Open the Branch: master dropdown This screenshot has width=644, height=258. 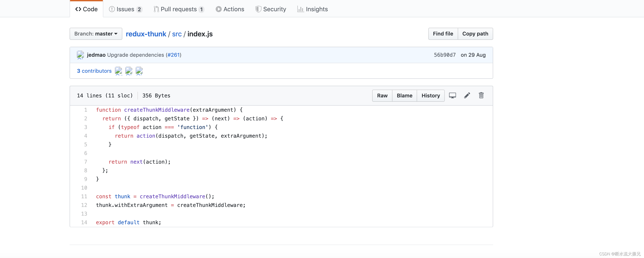pyautogui.click(x=96, y=34)
